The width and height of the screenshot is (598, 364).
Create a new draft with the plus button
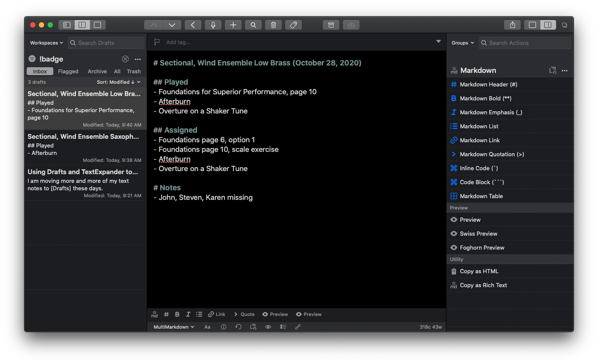(233, 25)
